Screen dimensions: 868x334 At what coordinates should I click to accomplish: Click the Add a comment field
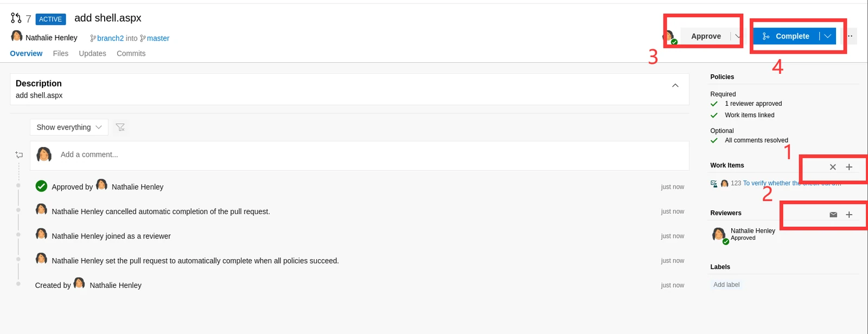[360, 155]
